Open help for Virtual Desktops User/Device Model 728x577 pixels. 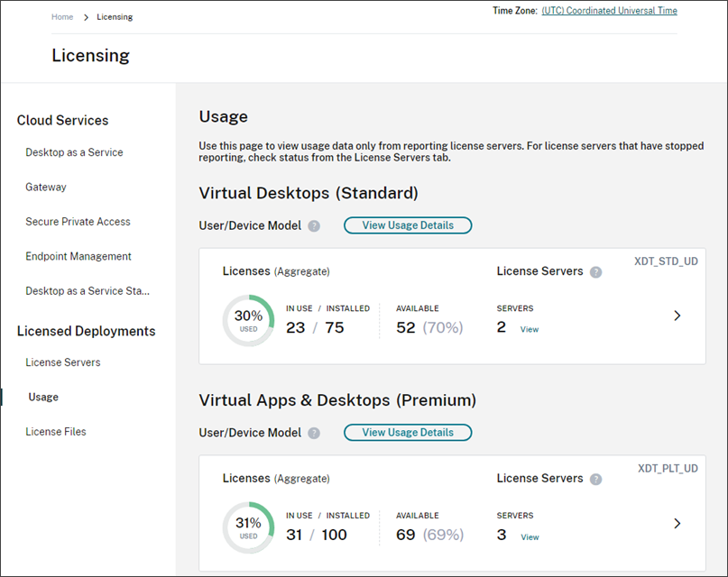313,225
